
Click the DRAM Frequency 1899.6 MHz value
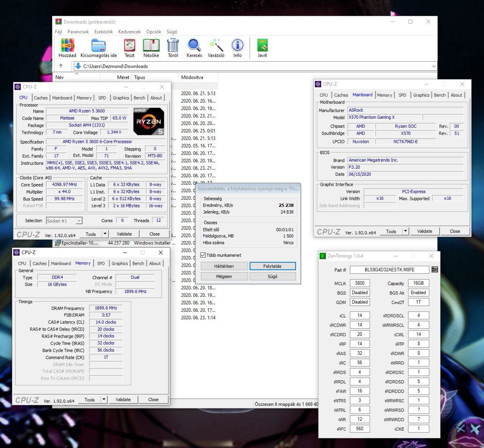106,308
